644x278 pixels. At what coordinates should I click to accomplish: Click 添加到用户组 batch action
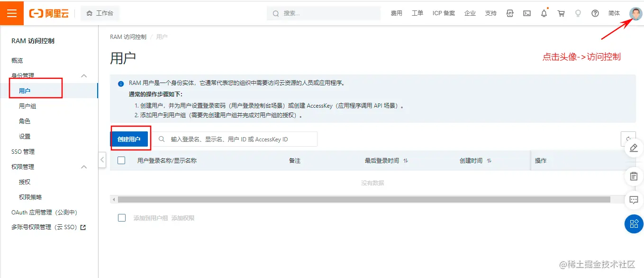point(151,218)
